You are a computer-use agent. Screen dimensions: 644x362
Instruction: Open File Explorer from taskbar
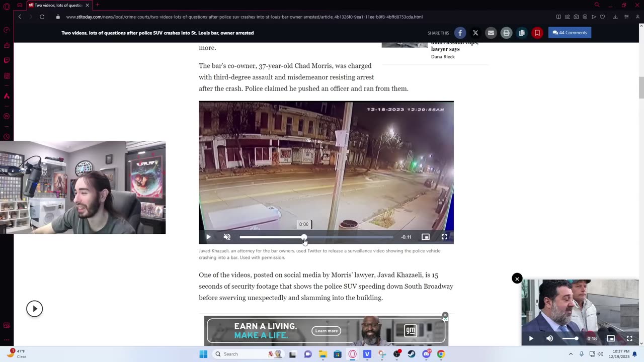(x=323, y=354)
